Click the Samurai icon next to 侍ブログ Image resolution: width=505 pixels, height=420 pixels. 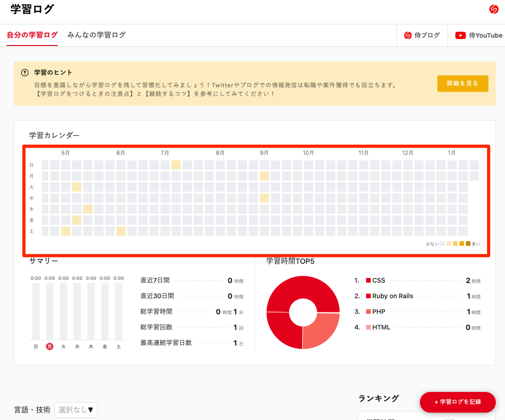409,35
